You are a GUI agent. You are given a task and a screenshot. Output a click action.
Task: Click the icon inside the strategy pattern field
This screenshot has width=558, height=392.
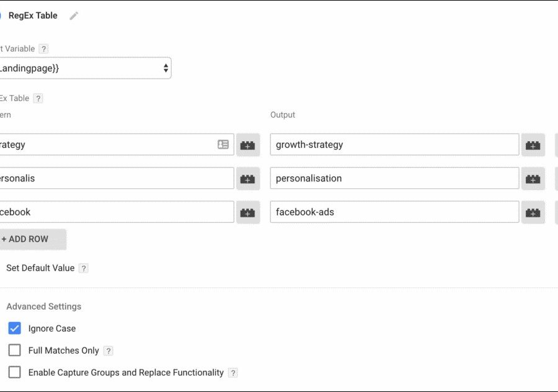click(223, 144)
